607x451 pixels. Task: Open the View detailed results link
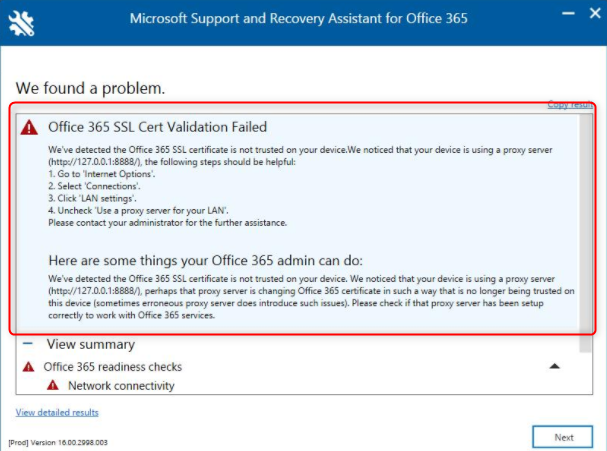coord(57,412)
